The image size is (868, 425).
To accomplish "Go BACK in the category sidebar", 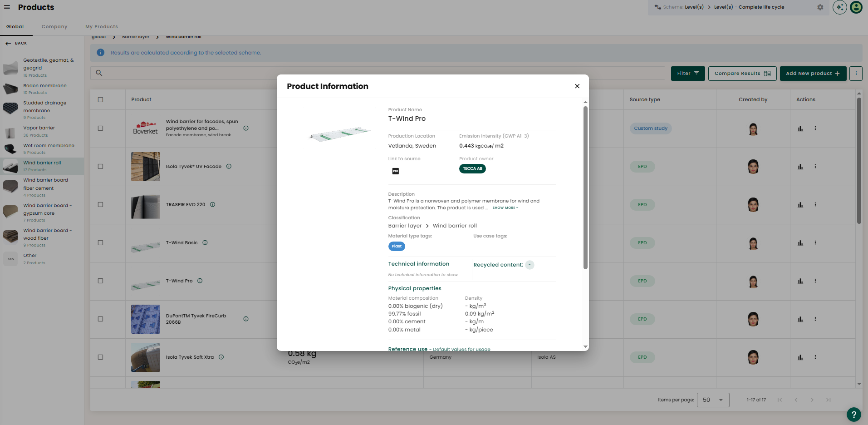I will 16,44.
